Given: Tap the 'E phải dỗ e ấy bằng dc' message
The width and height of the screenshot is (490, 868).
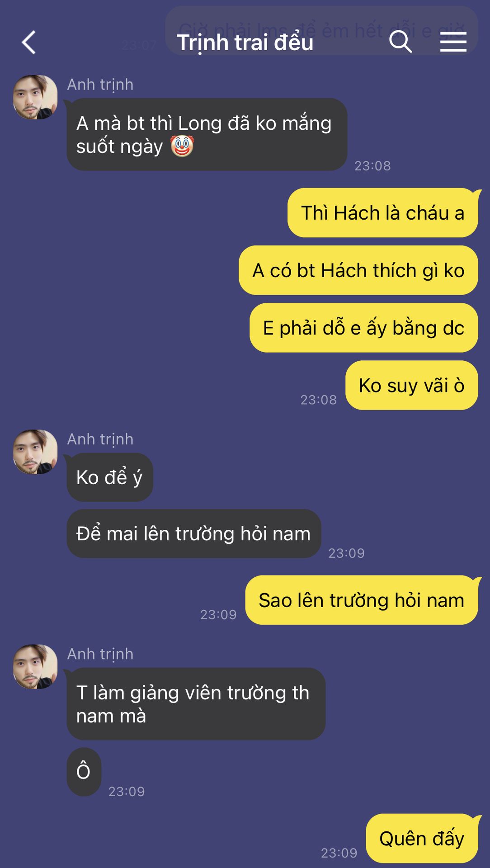Looking at the screenshot, I should point(364,328).
